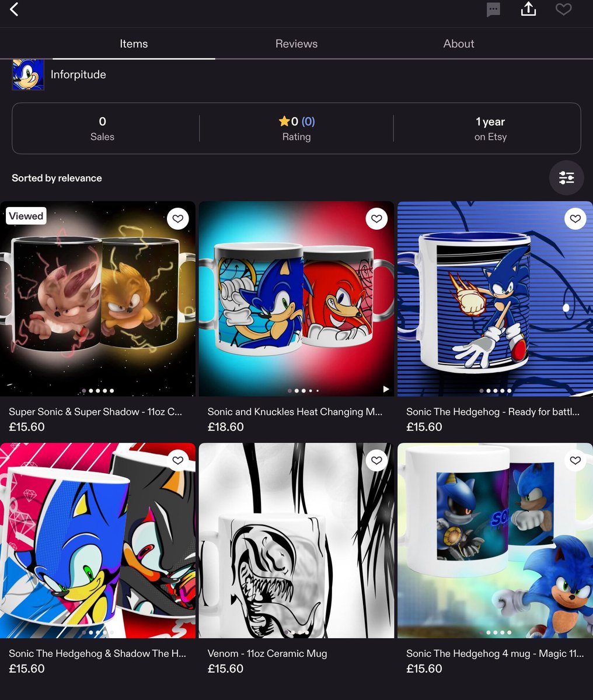Select the Sorted by relevance label
Viewport: 593px width, 700px height.
57,178
